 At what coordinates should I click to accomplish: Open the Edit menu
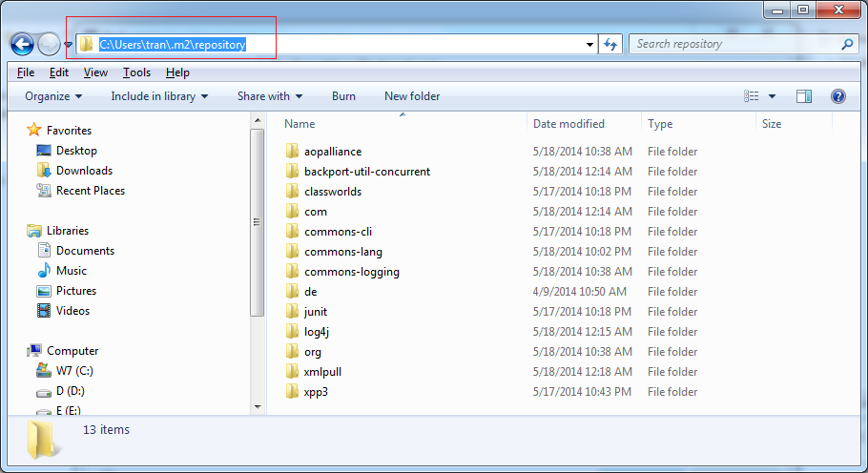click(x=59, y=72)
